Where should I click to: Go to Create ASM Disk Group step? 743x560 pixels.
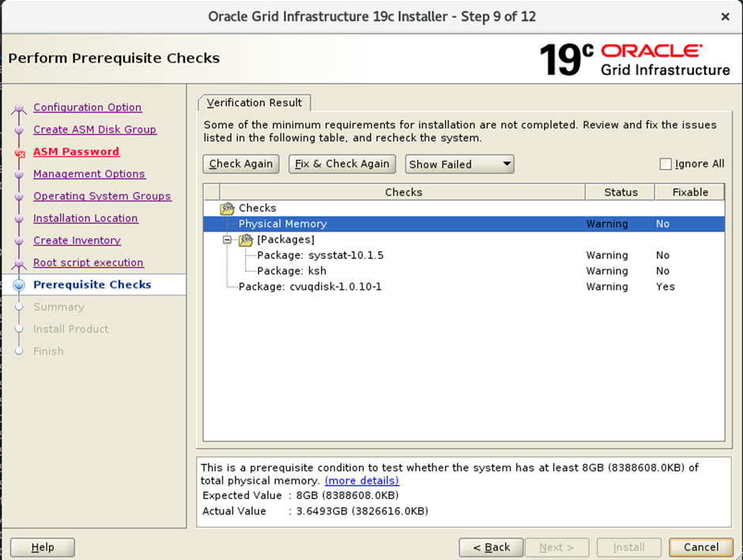(x=95, y=130)
